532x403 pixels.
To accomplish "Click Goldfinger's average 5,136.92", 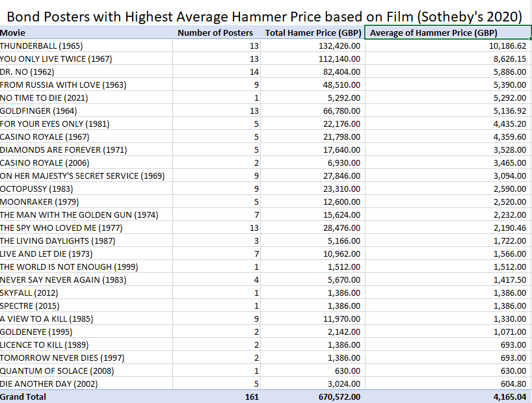I will pos(510,111).
